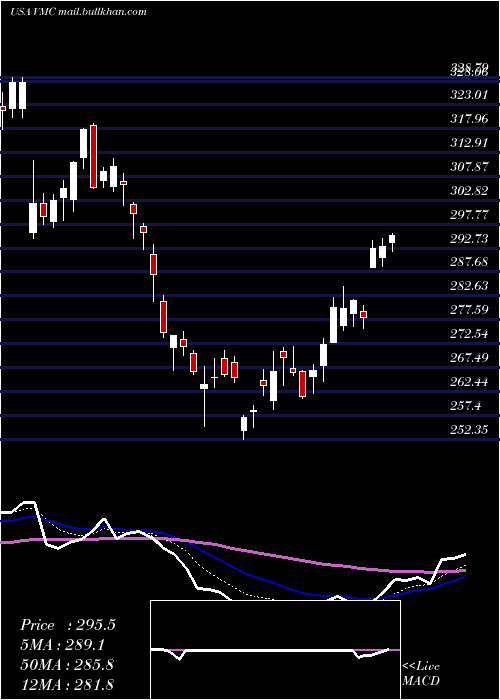
Task: Select the 297.77 price level label
Action: 468,215
